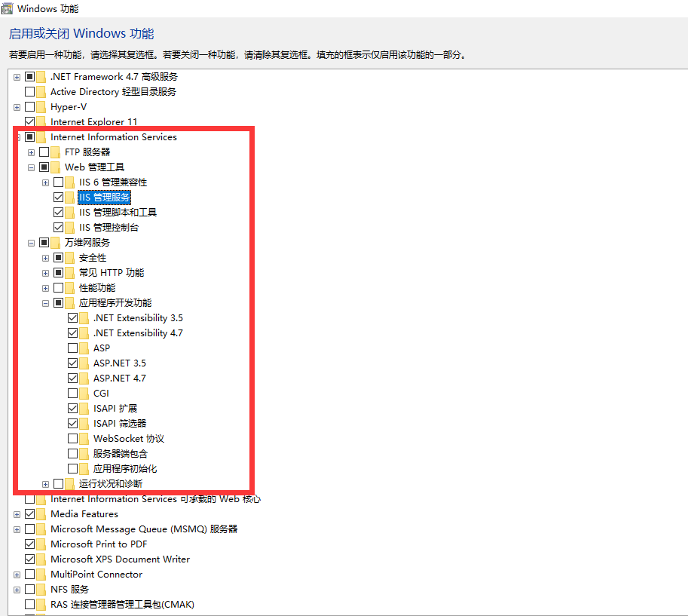Viewport: 688px width, 616px height.
Task: Uncheck the ASP.NET 4.7 checkbox
Action: click(73, 378)
